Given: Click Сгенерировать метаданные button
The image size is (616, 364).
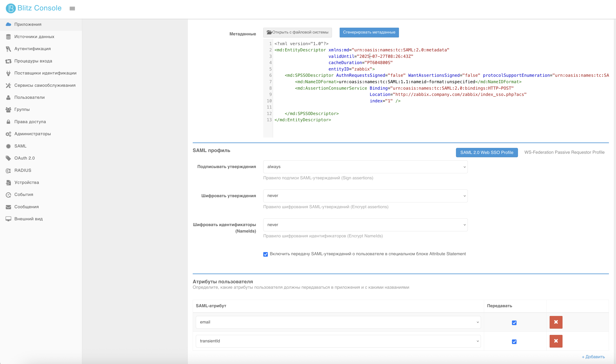Looking at the screenshot, I should 369,32.
